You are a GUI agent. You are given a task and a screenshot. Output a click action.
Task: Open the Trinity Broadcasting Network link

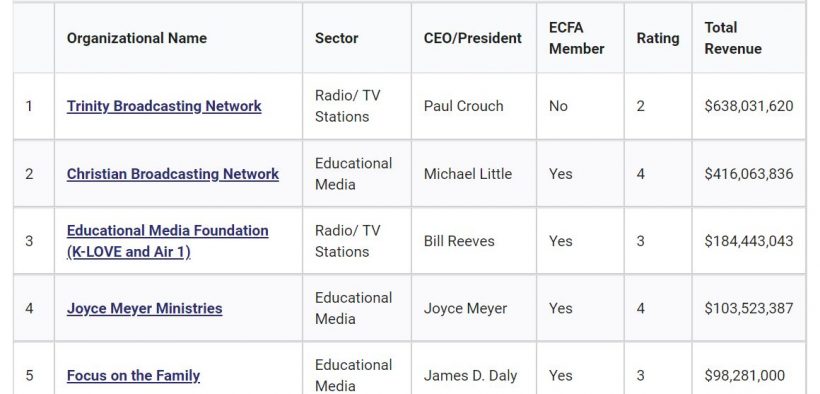(x=164, y=106)
